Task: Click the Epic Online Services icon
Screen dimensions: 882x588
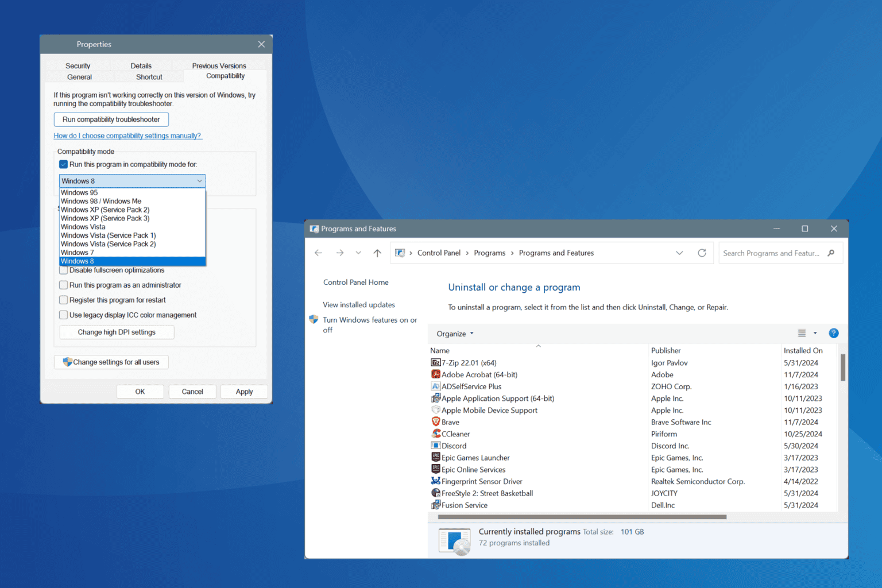Action: pos(436,469)
